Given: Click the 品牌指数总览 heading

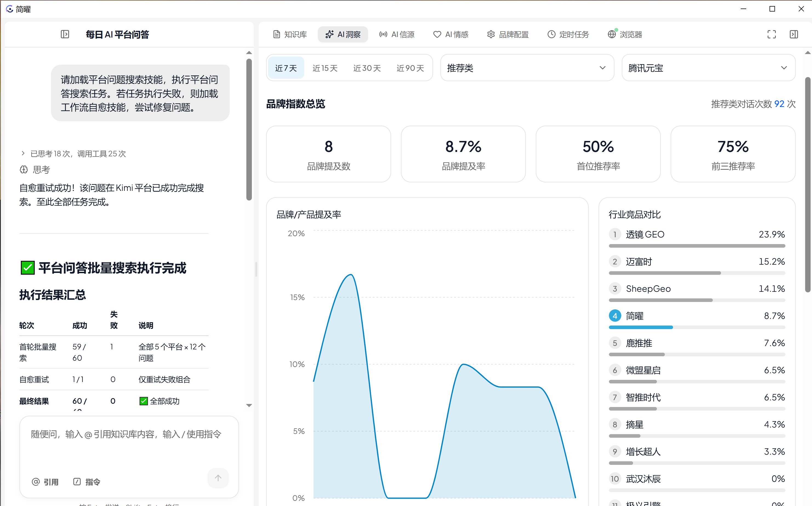Looking at the screenshot, I should click(295, 104).
